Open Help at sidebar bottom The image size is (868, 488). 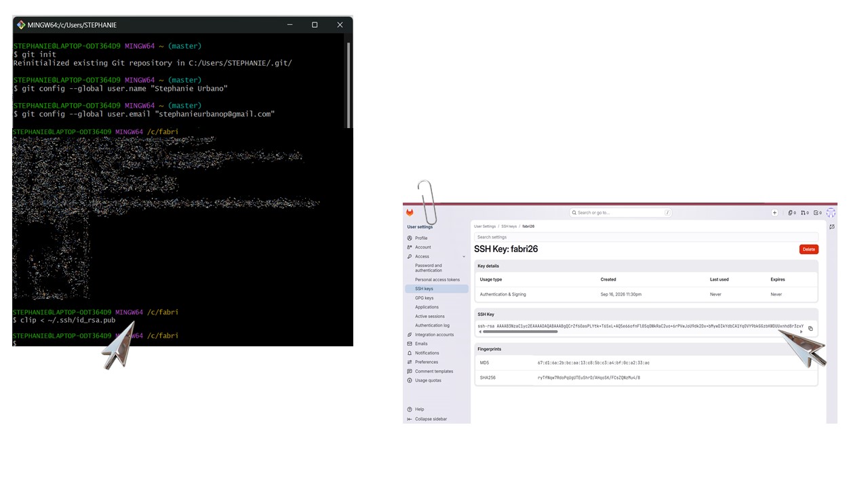click(419, 409)
